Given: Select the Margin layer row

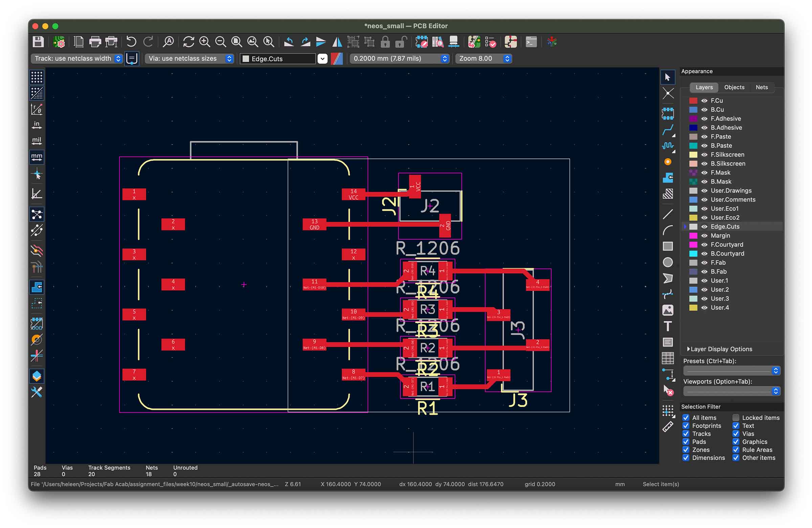Looking at the screenshot, I should coord(720,236).
